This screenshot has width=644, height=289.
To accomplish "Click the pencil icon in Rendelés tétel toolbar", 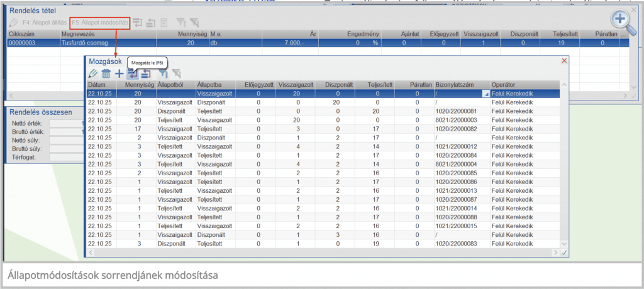I will [x=14, y=23].
